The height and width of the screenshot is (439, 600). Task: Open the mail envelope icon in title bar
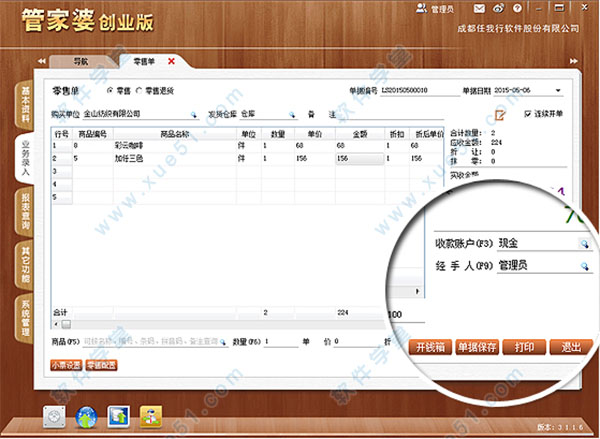[x=479, y=8]
